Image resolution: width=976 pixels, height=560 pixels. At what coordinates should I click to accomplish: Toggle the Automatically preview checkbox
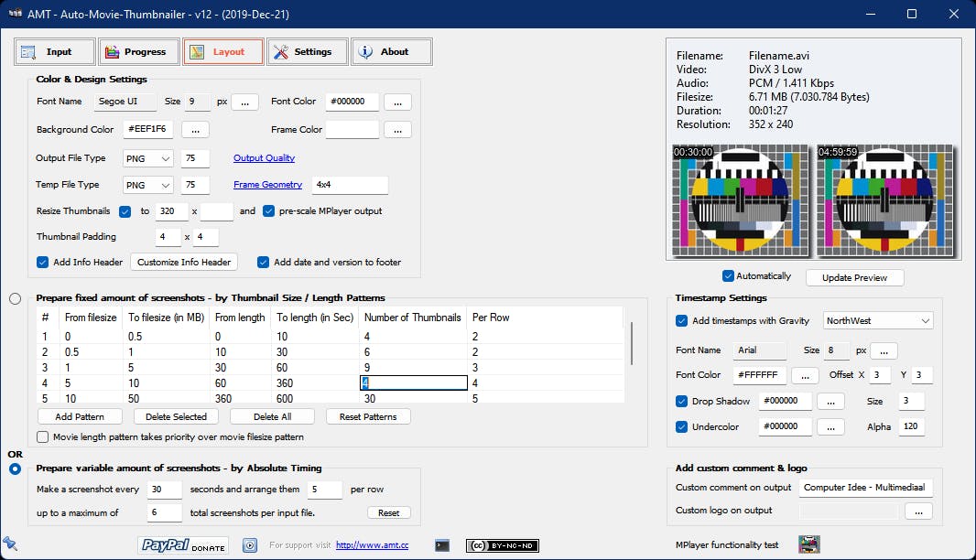coord(728,275)
